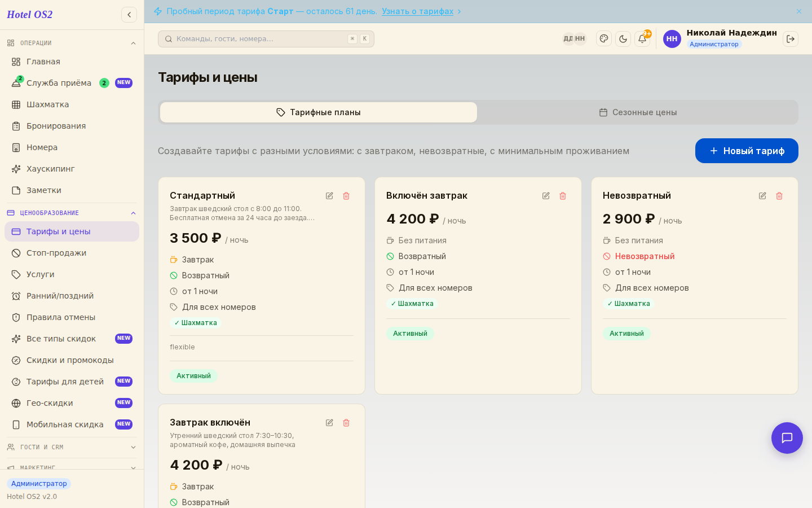The width and height of the screenshot is (812, 508).
Task: Create a new tariff with Новый тариф
Action: (747, 151)
